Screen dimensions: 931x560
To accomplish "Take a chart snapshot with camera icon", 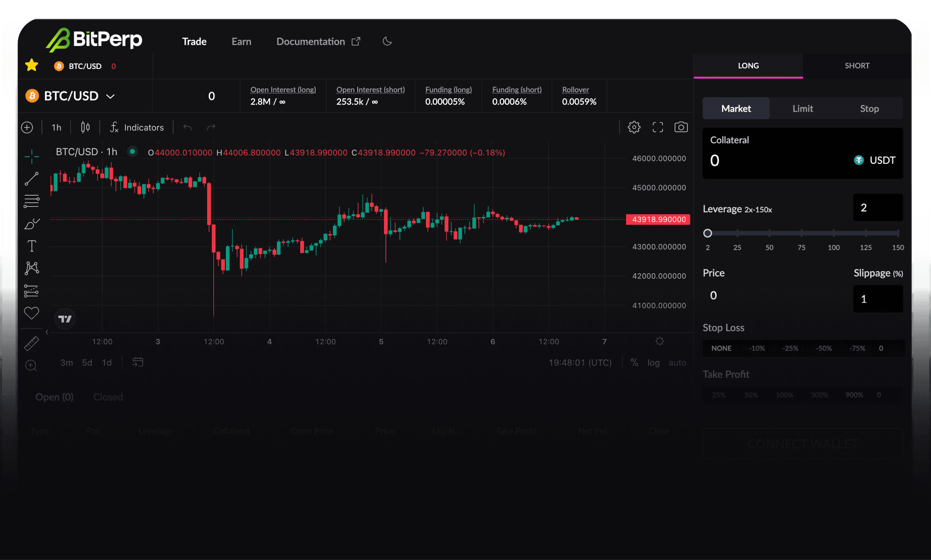I will (x=681, y=127).
